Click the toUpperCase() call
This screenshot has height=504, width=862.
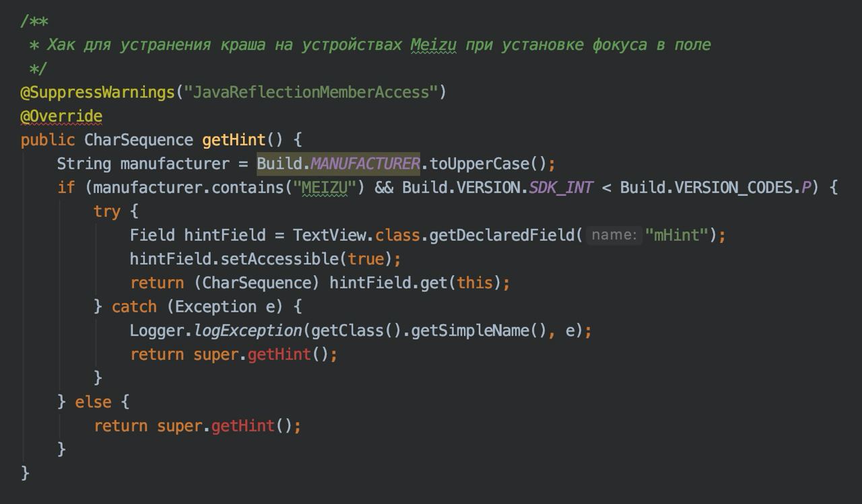(x=489, y=164)
